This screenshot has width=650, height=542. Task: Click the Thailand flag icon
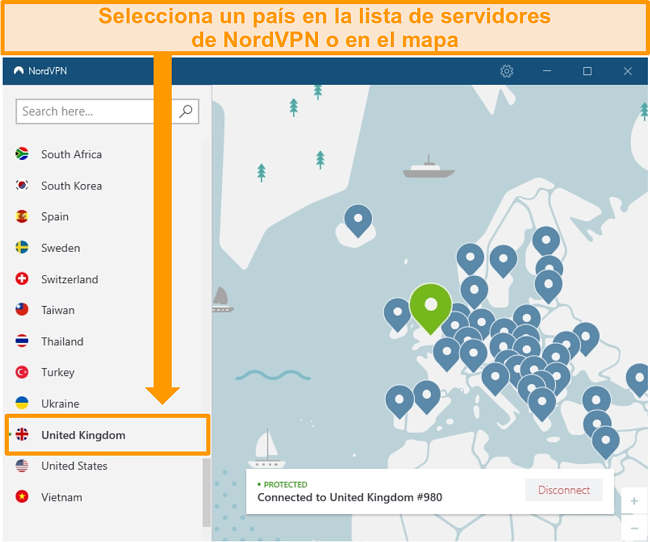(22, 341)
